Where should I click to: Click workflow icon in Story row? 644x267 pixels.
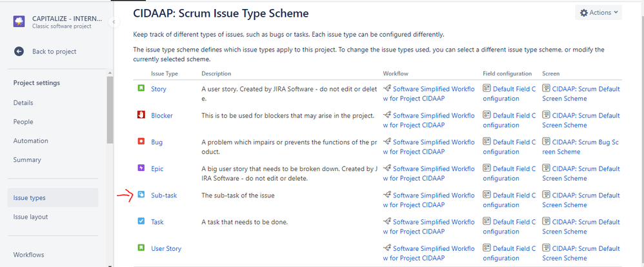[387, 88]
